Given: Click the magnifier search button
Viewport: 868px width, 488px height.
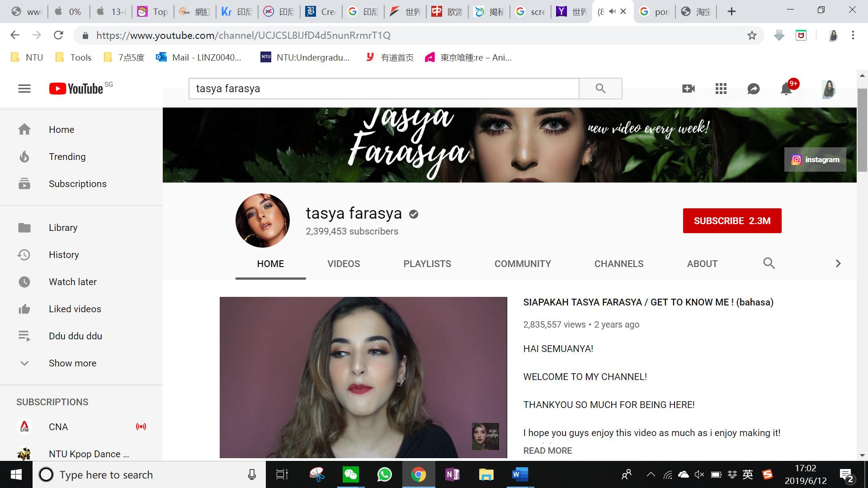Looking at the screenshot, I should (600, 89).
